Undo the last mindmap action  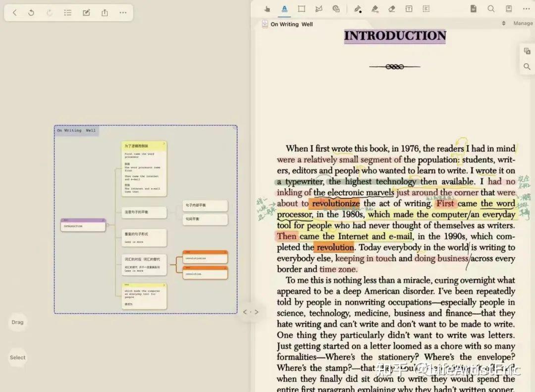click(31, 12)
